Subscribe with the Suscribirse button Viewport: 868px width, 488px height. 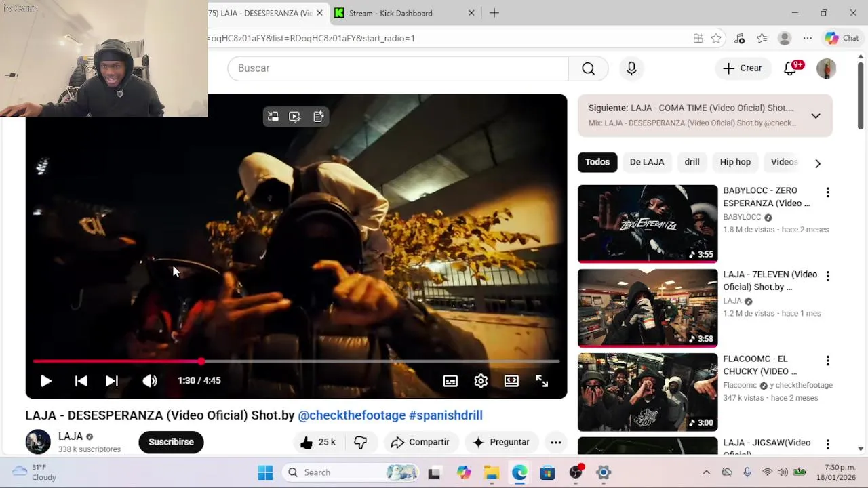tap(171, 442)
